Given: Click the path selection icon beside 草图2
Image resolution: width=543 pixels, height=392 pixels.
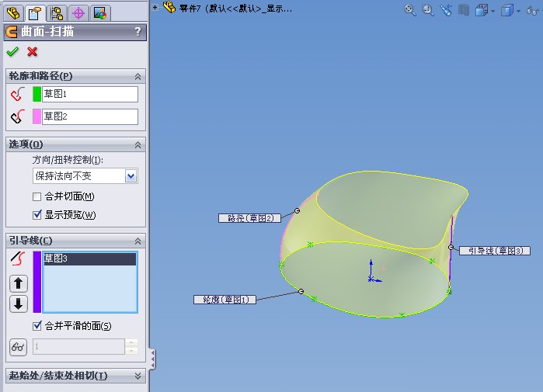Looking at the screenshot, I should pos(17,116).
